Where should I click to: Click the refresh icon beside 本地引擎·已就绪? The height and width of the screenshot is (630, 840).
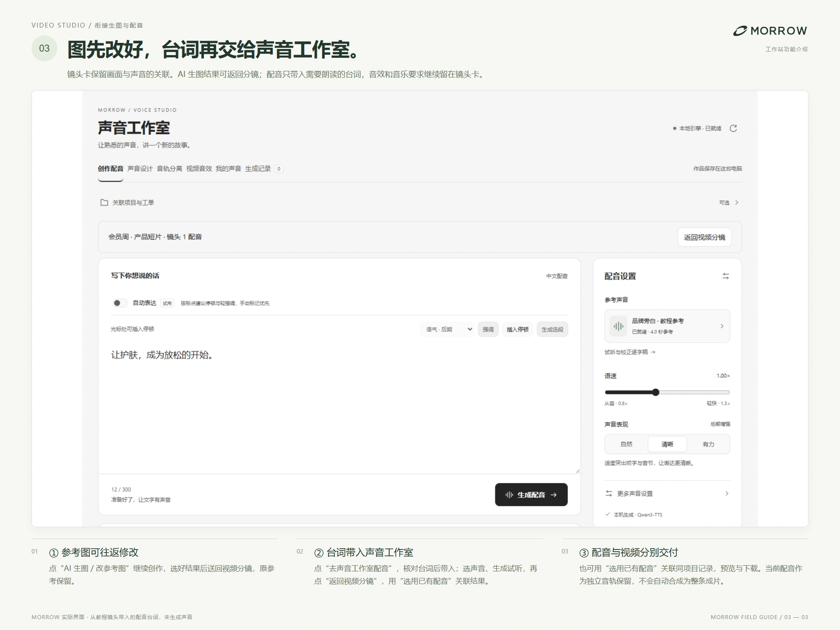[733, 128]
